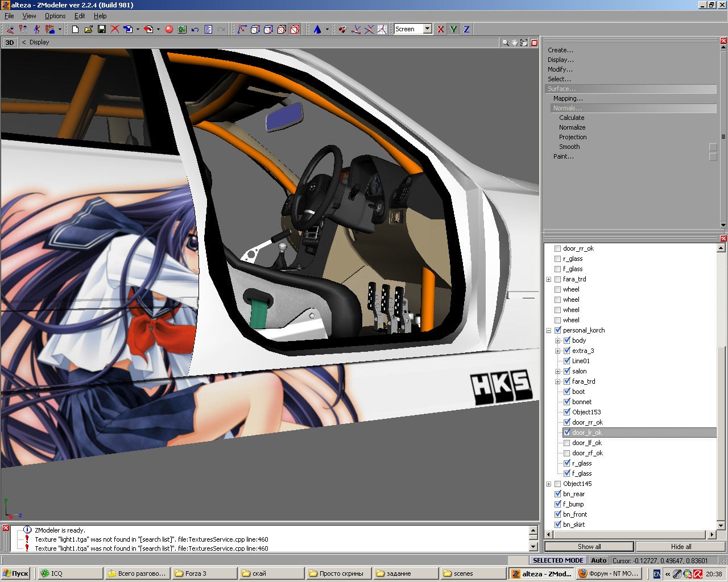The height and width of the screenshot is (582, 728).
Task: Click the Import toolbar icon
Action: tap(128, 29)
